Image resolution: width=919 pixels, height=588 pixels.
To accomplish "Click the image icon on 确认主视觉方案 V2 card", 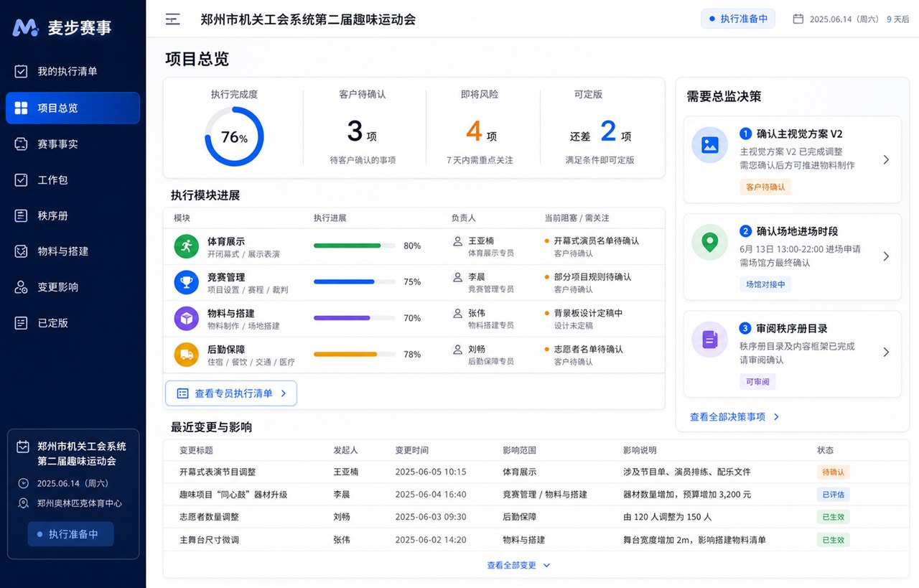I will click(709, 144).
